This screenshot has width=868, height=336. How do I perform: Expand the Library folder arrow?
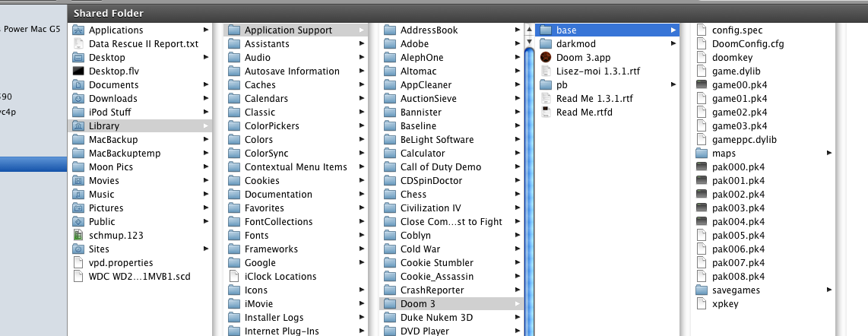(206, 126)
